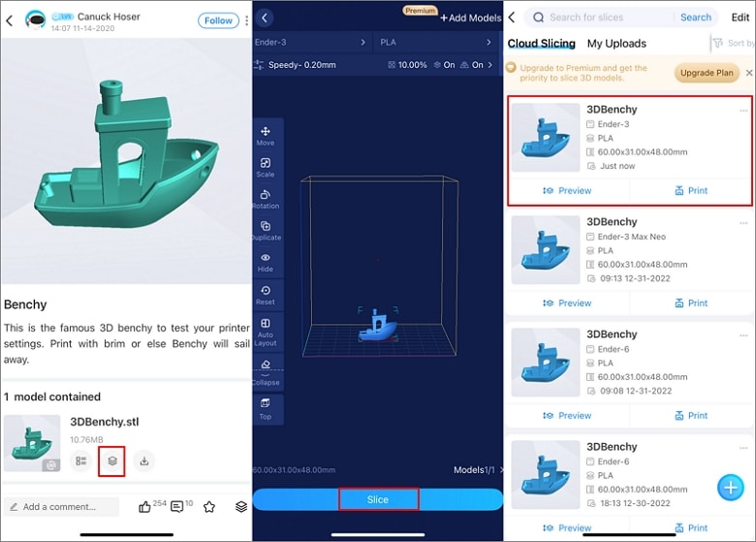The image size is (756, 542).
Task: Go back from the Cloud Slicing list
Action: (512, 17)
